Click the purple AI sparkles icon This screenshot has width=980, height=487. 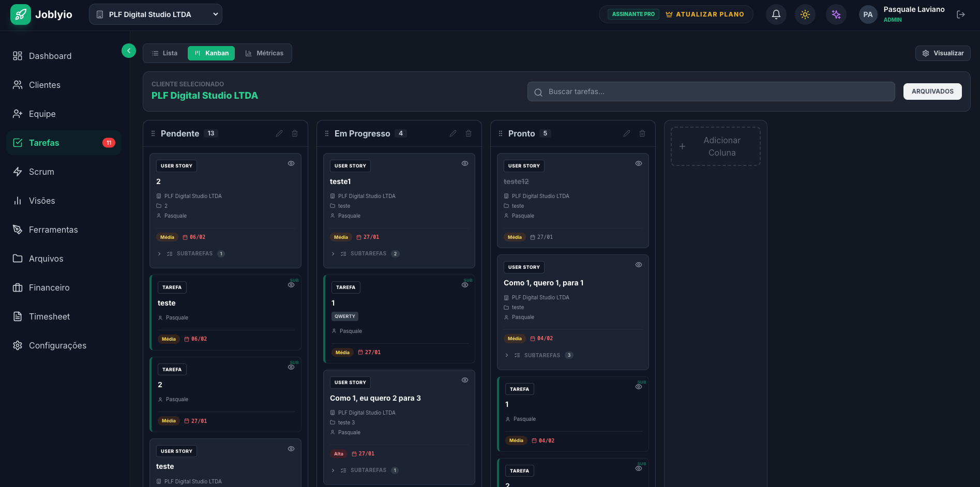(836, 14)
